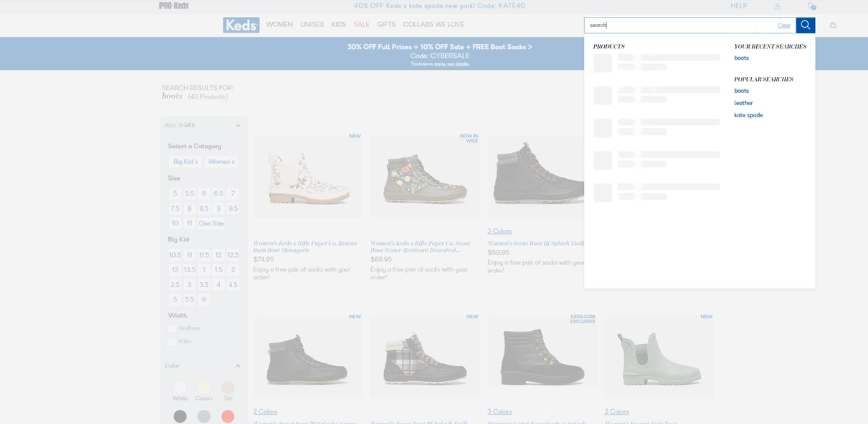Pick the red color swatch
Screen dimensions: 868x424
click(x=228, y=416)
